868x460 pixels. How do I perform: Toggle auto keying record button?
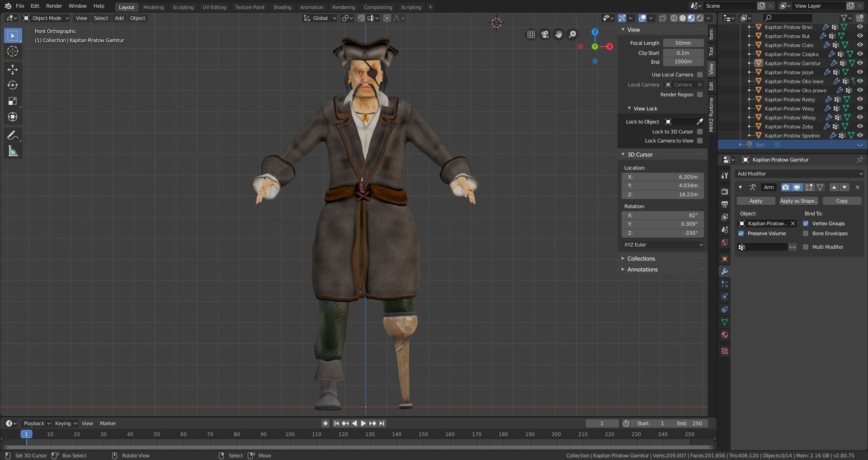point(325,423)
